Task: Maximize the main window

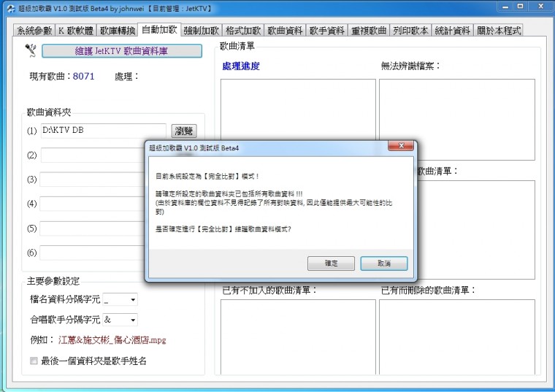Action: click(x=520, y=7)
